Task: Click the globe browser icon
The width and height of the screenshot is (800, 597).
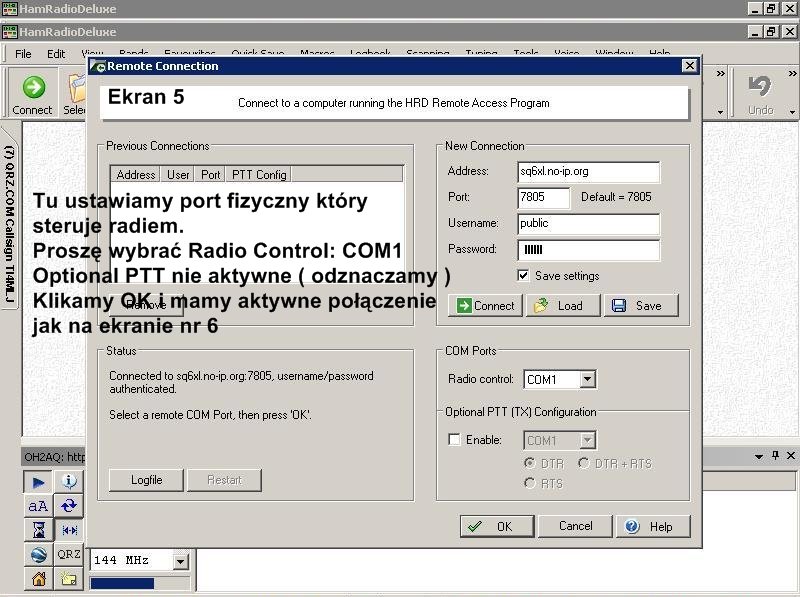Action: click(x=38, y=555)
